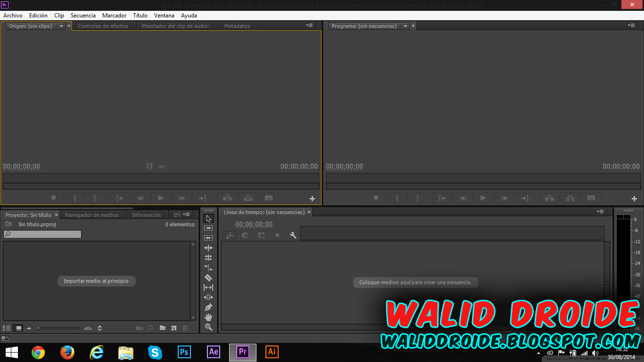
Task: Click Export Frame camera in Program monitor
Action: coord(591,198)
